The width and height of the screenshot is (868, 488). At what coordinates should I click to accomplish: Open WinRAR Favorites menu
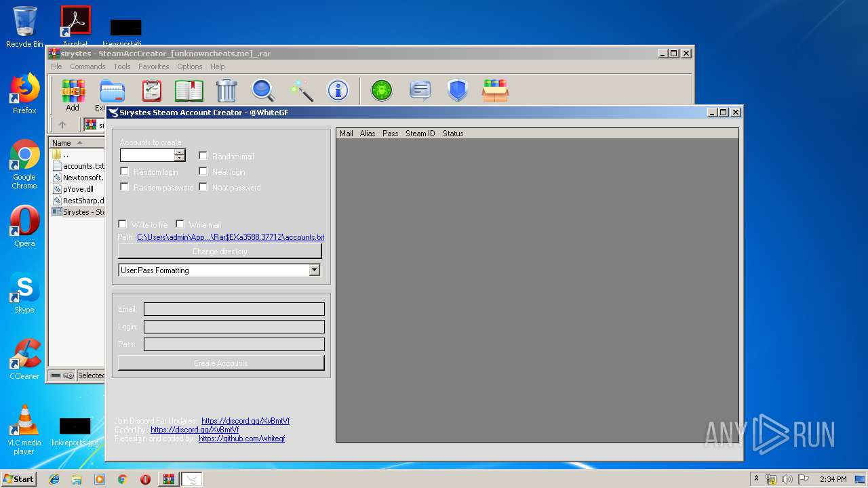154,66
